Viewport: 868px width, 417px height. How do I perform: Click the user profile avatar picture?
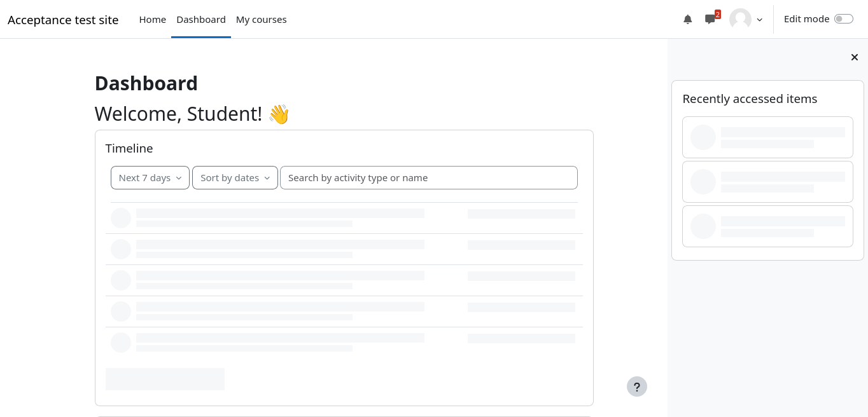740,19
